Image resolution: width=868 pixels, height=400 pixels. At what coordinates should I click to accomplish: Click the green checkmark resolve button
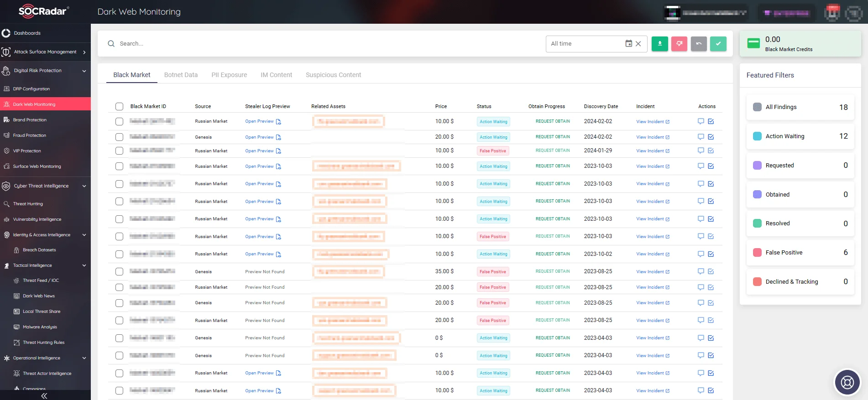point(718,44)
